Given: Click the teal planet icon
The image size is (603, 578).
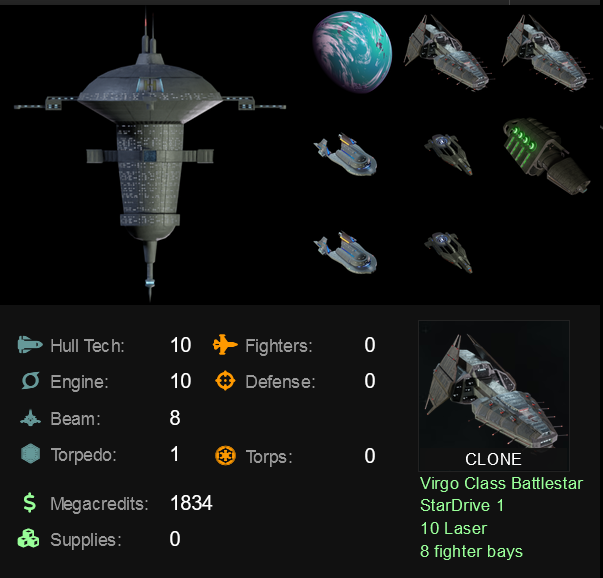Looking at the screenshot, I should (352, 52).
